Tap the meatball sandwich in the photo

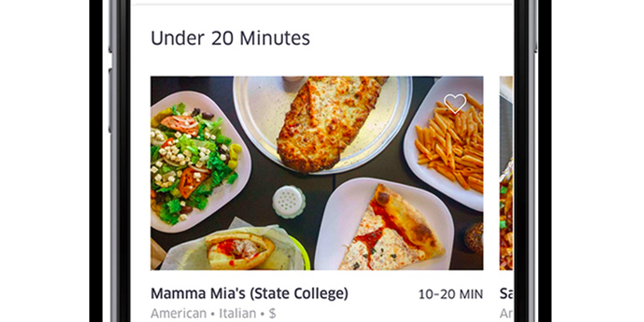[x=239, y=250]
